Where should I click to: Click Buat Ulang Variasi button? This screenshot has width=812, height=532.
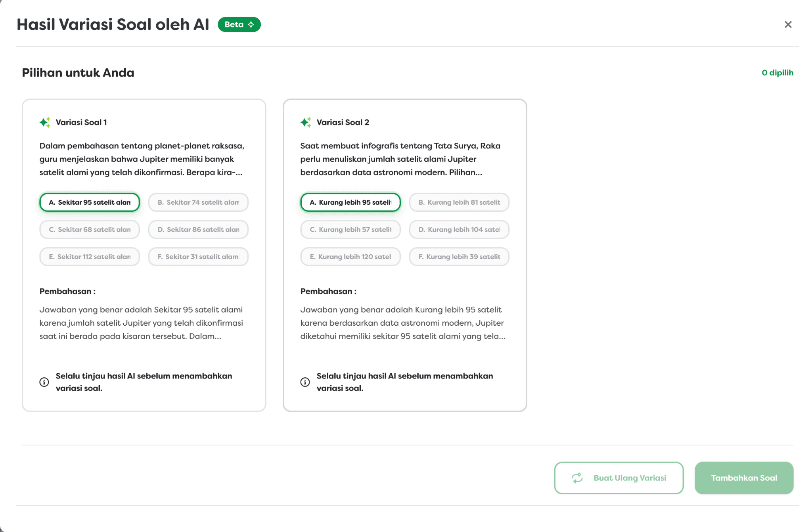(x=619, y=478)
